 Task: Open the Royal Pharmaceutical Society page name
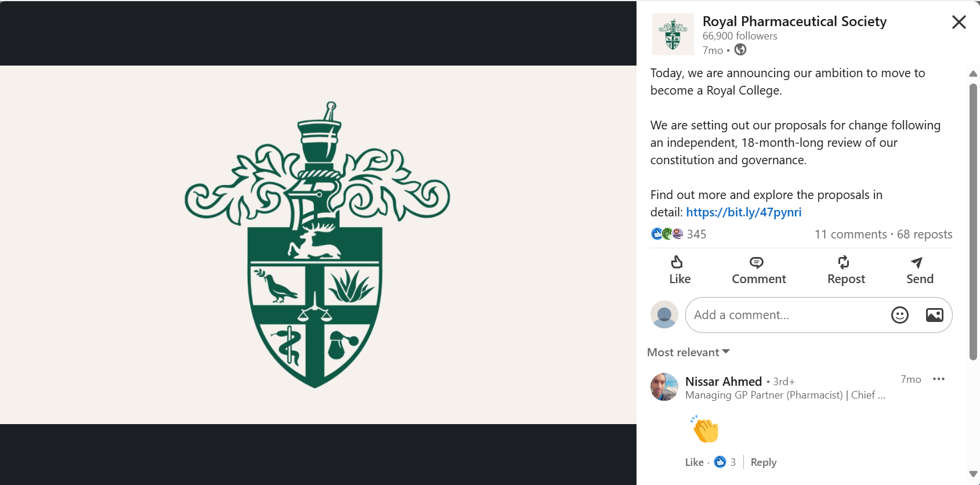pos(794,21)
